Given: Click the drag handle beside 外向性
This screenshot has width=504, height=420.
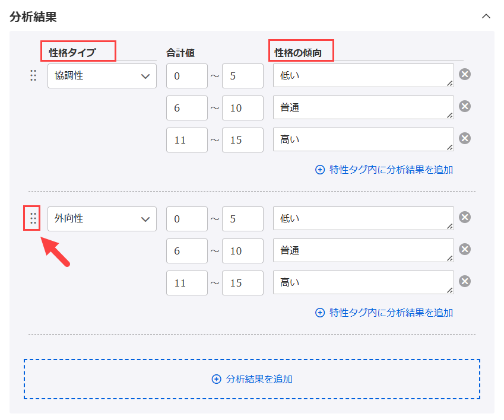Looking at the screenshot, I should coord(33,218).
